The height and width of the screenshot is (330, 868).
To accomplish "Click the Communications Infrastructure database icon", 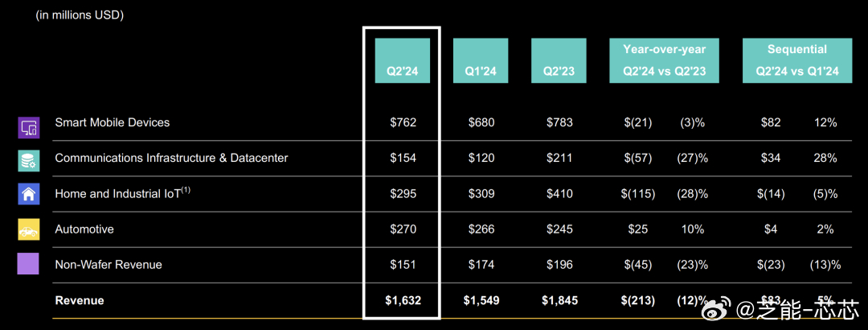I will pos(28,161).
